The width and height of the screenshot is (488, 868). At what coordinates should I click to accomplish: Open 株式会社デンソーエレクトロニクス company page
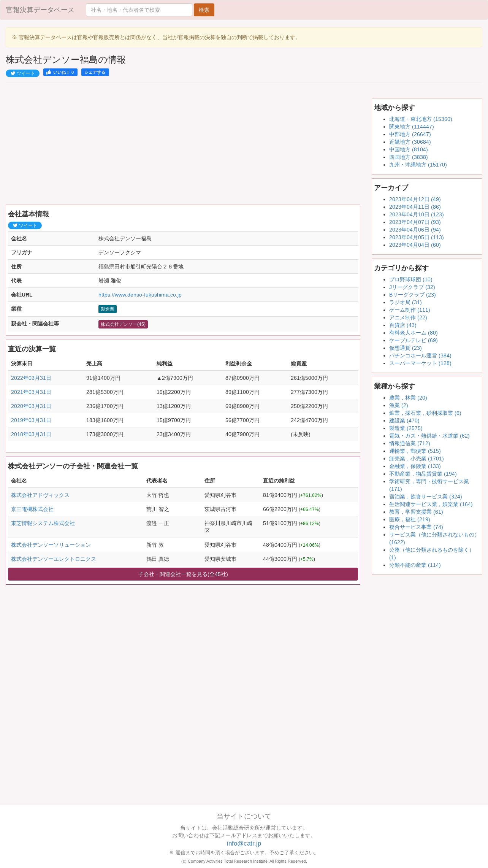54,559
